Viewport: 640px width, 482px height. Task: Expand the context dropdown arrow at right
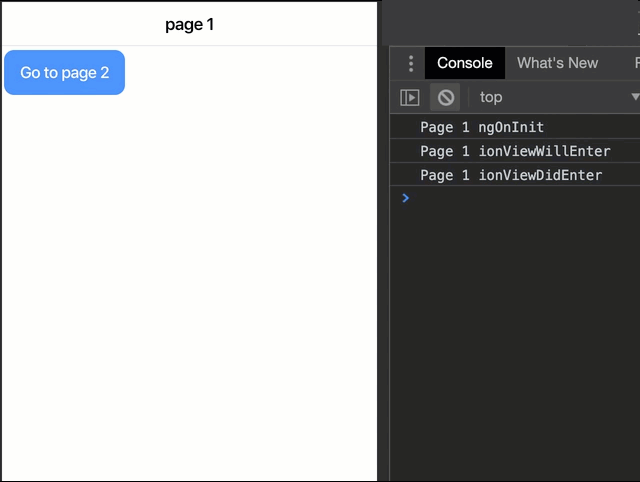coord(634,97)
